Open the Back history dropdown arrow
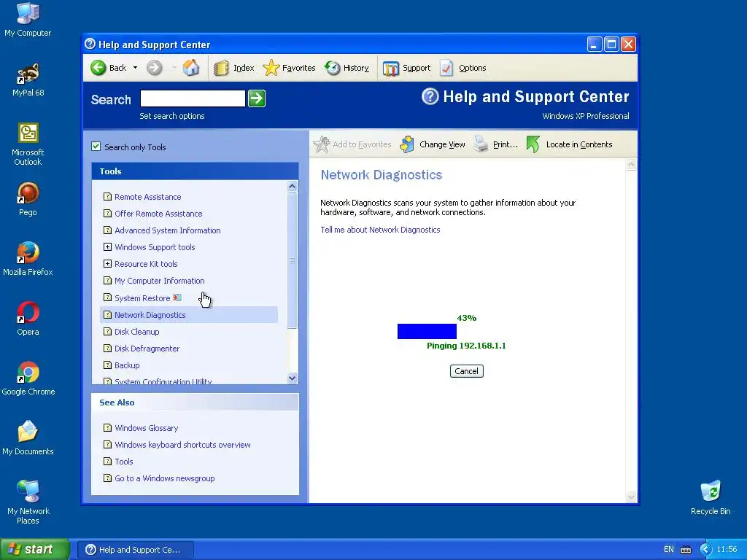This screenshot has width=747, height=560. click(135, 68)
